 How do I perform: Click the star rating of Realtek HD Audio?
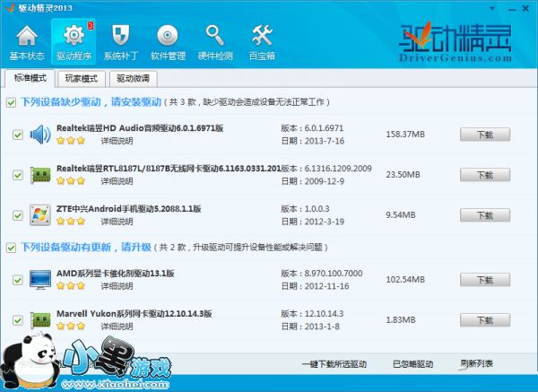click(71, 141)
